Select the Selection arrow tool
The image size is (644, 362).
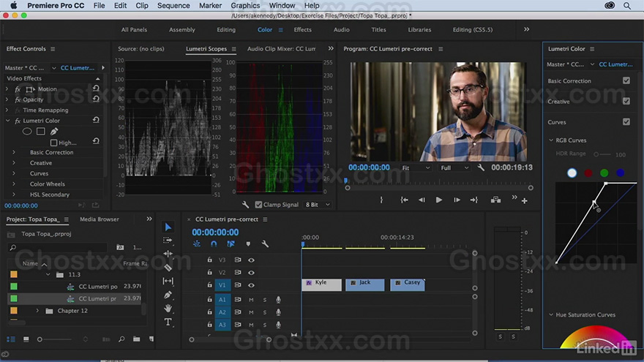(168, 227)
